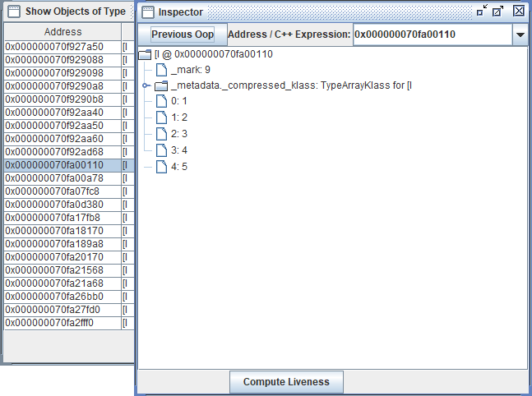Select the tree item '1: 2'
The image size is (532, 396).
179,117
